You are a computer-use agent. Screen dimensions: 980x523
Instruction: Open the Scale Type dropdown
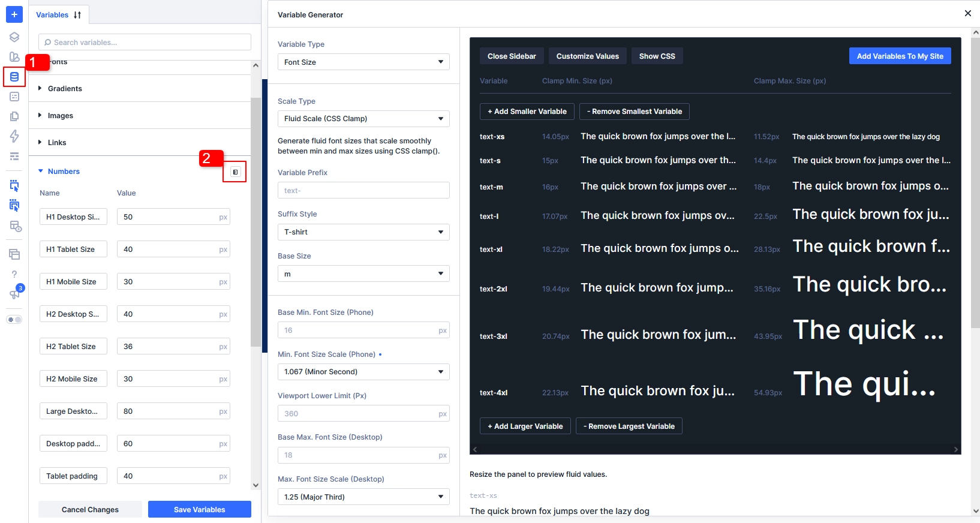click(363, 119)
